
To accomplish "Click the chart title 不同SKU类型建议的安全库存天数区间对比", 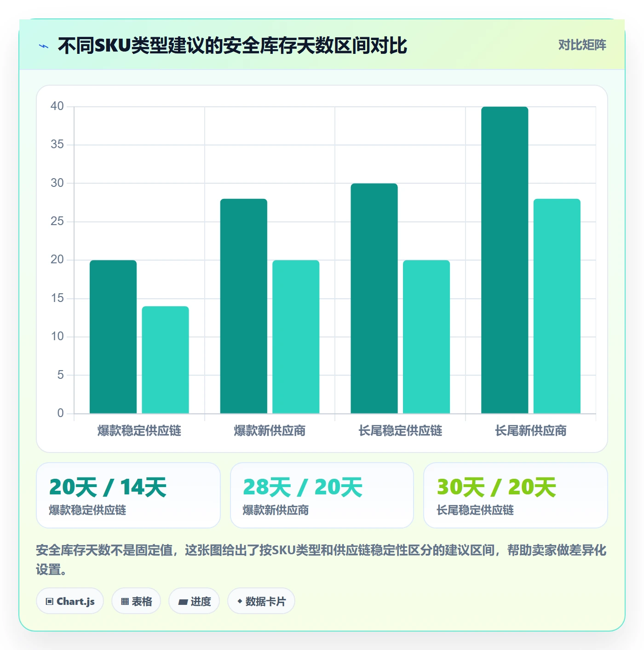I will pos(232,46).
